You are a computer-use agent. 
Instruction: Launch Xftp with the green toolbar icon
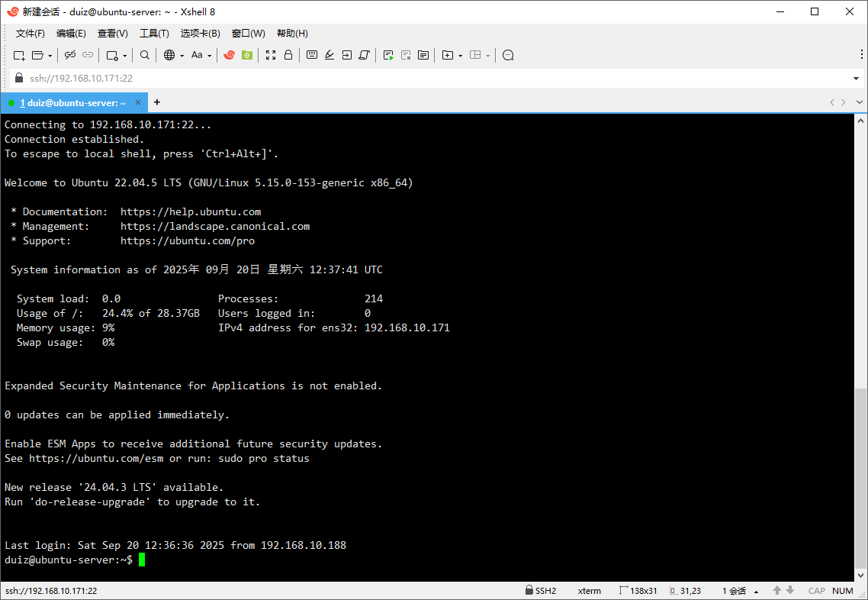[x=246, y=55]
